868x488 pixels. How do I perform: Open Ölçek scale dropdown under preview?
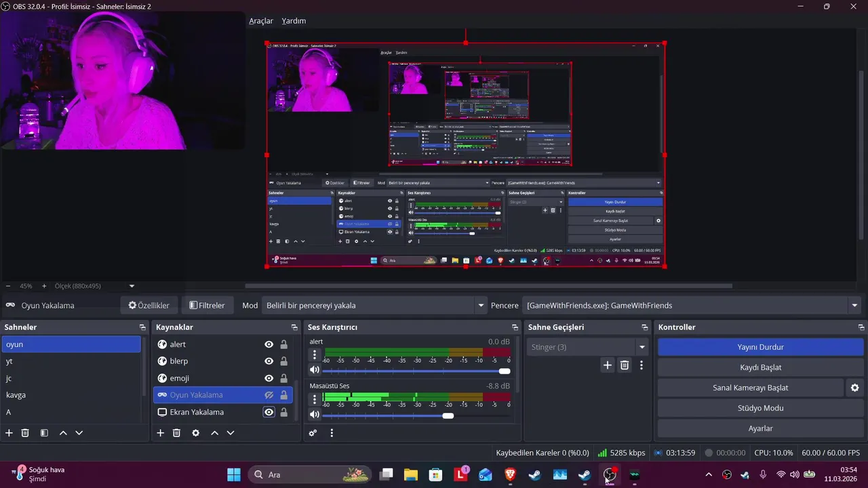click(x=132, y=286)
